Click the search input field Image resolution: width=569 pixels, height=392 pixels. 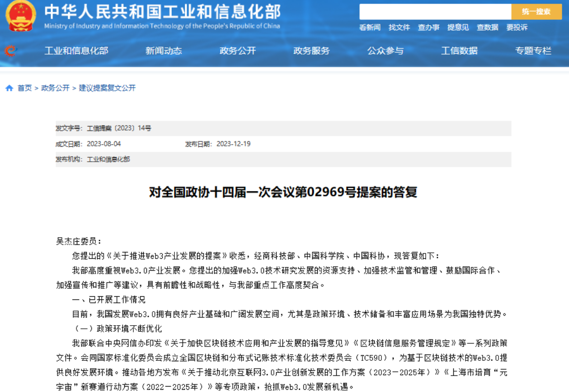point(435,12)
